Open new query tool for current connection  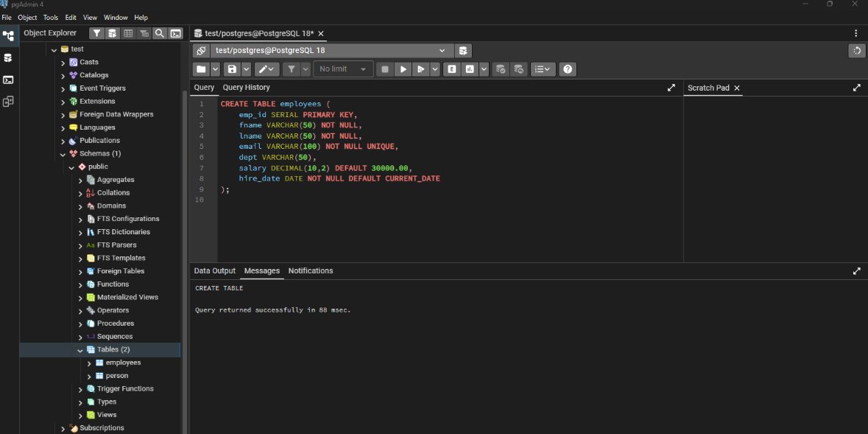(x=463, y=50)
